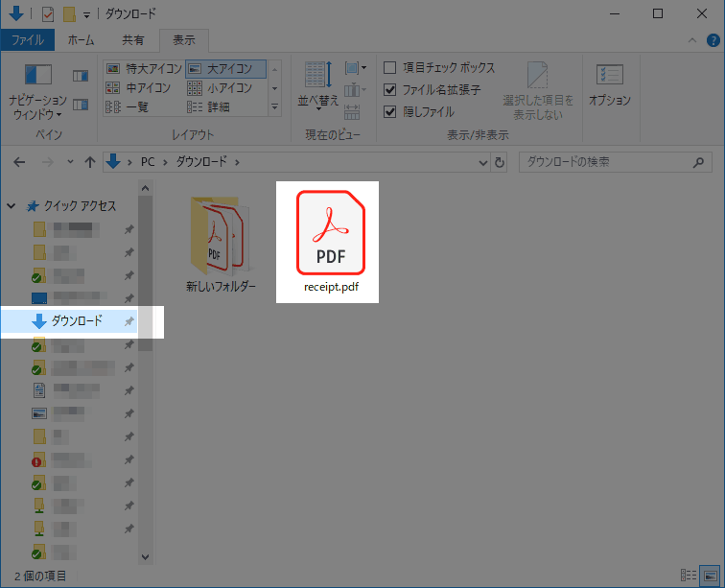
Task: Switch to details view in status bar
Action: click(689, 575)
